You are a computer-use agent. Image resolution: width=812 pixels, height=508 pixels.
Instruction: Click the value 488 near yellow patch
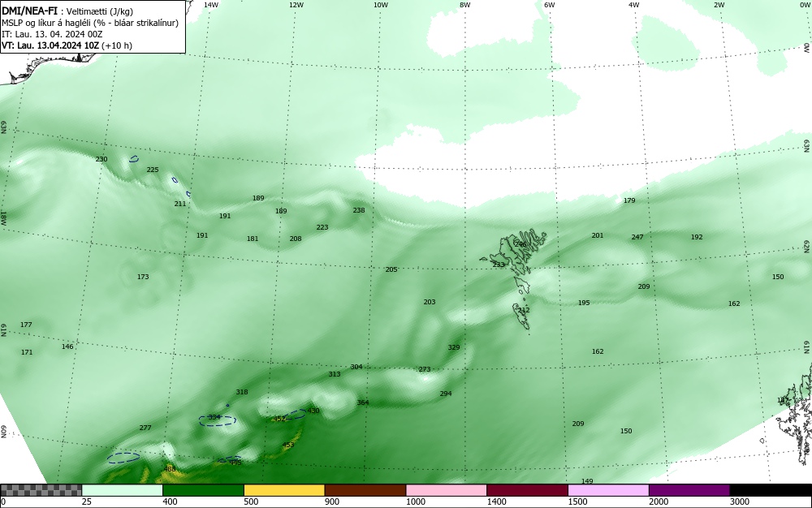pyautogui.click(x=170, y=469)
